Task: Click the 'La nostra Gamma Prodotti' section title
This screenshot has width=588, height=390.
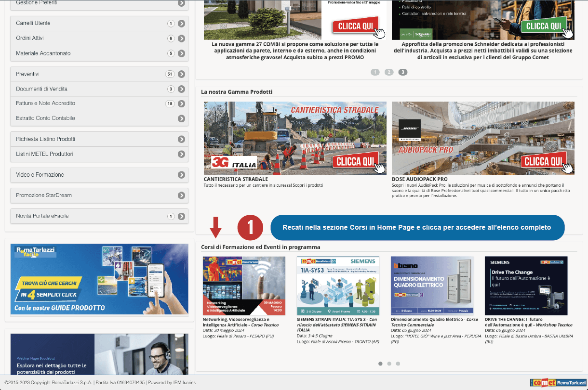Action: click(x=237, y=92)
